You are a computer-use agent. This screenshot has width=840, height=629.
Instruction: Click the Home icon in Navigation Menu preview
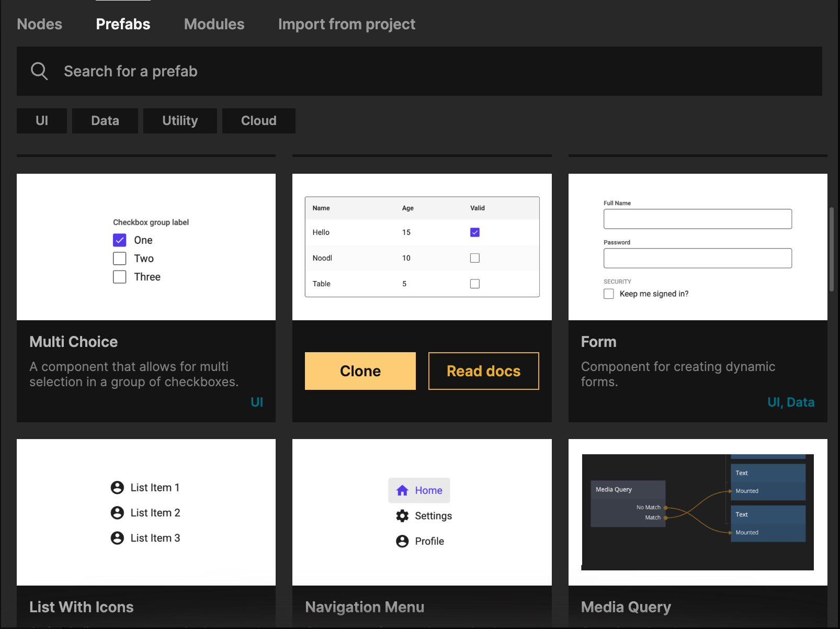coord(402,490)
